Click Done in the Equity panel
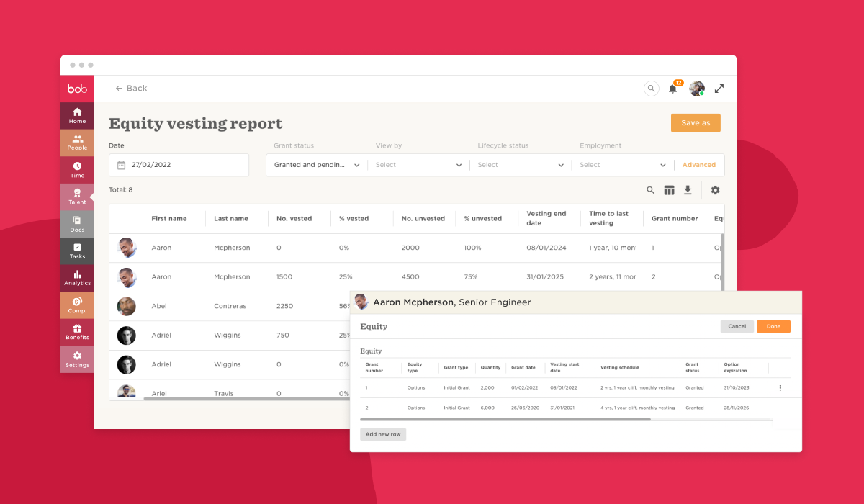The width and height of the screenshot is (864, 504). click(773, 326)
